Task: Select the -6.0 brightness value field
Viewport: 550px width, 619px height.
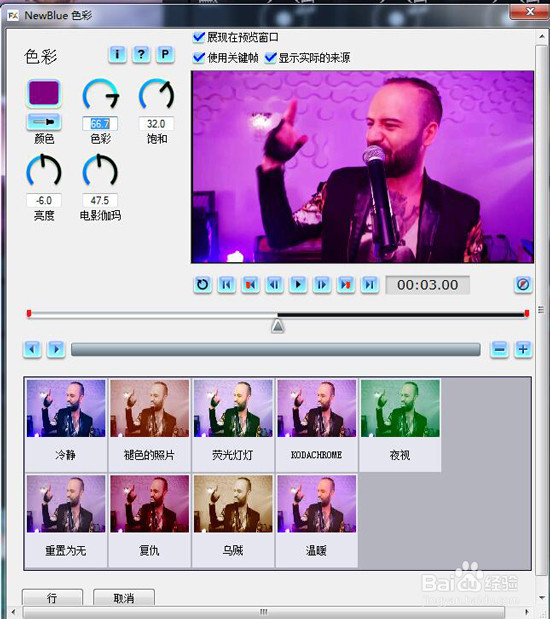Action: point(44,201)
